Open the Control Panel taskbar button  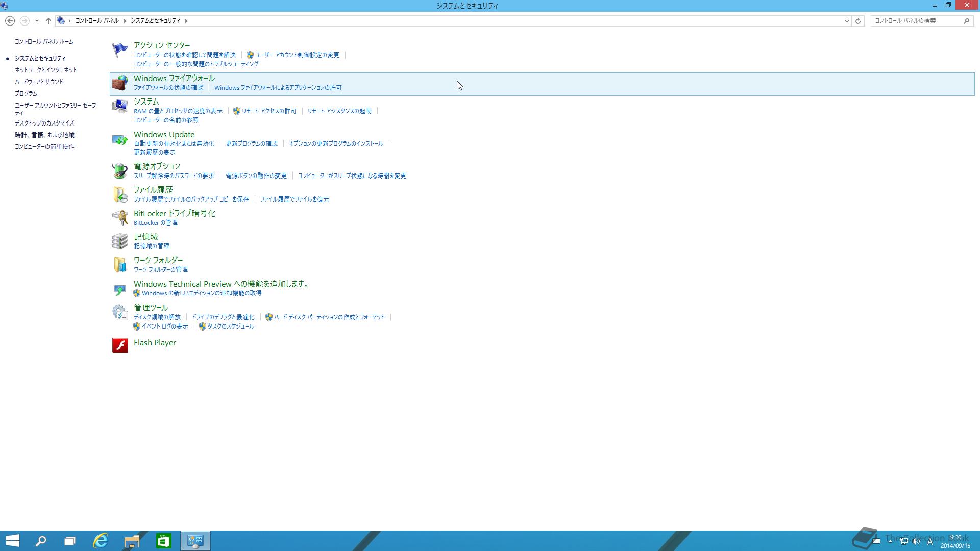(x=195, y=541)
